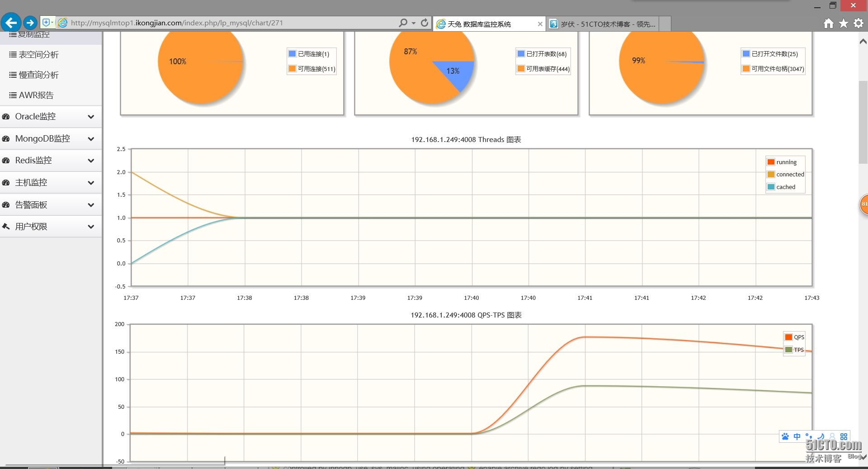The height and width of the screenshot is (469, 868).
Task: Click the vertical scrollbar thumb
Action: 863,122
